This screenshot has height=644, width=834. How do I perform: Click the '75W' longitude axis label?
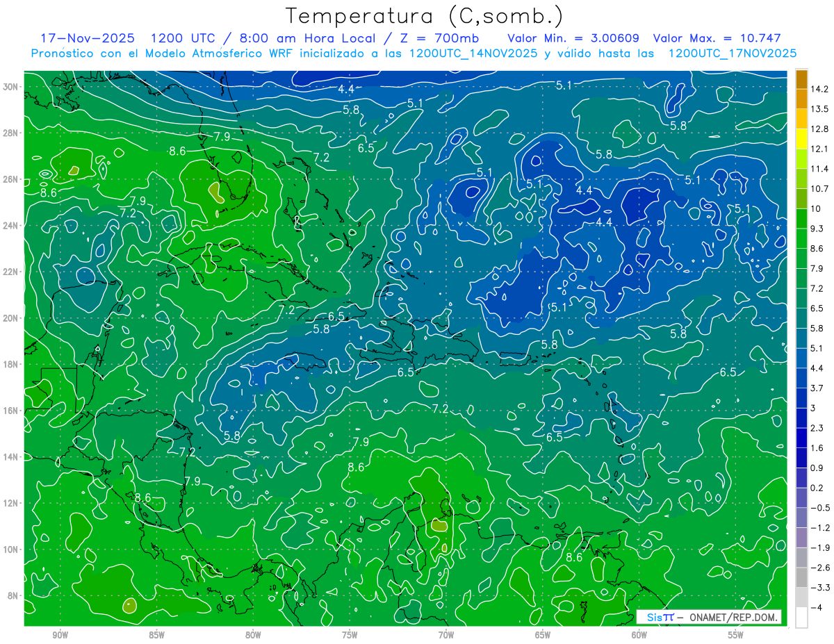(350, 634)
